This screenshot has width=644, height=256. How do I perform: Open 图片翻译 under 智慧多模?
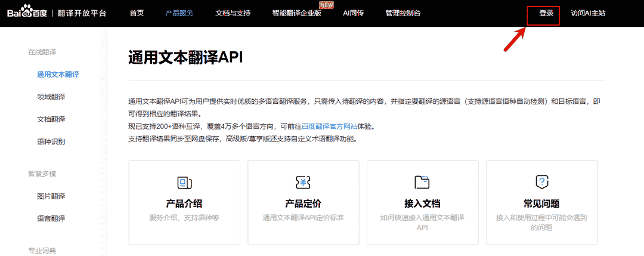click(x=51, y=196)
